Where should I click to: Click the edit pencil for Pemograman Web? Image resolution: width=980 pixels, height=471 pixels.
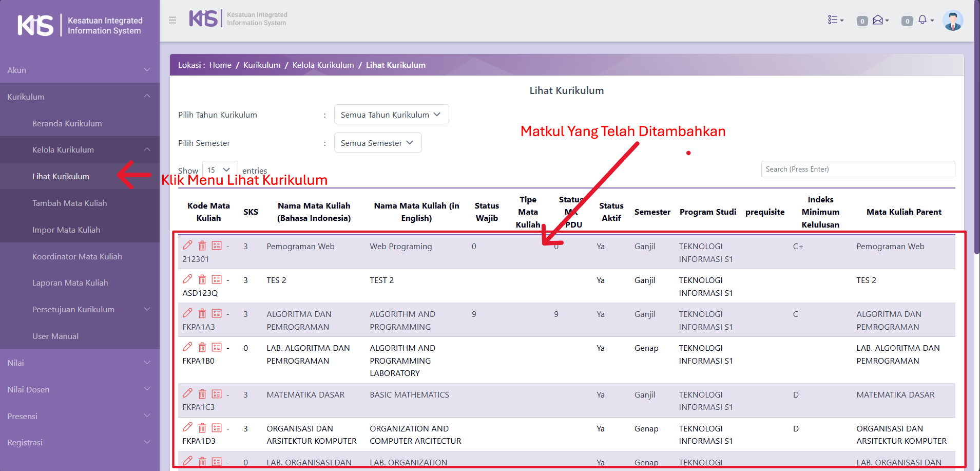pyautogui.click(x=187, y=246)
